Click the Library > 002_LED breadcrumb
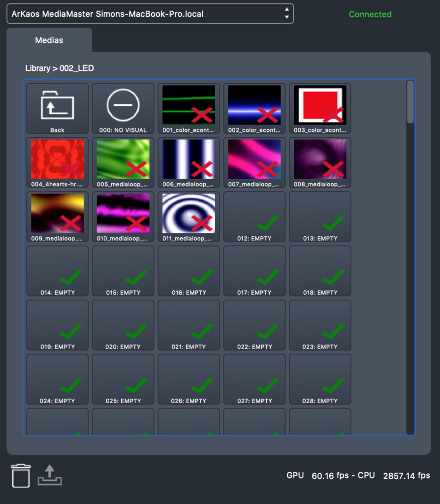The height and width of the screenshot is (504, 440). pos(60,68)
